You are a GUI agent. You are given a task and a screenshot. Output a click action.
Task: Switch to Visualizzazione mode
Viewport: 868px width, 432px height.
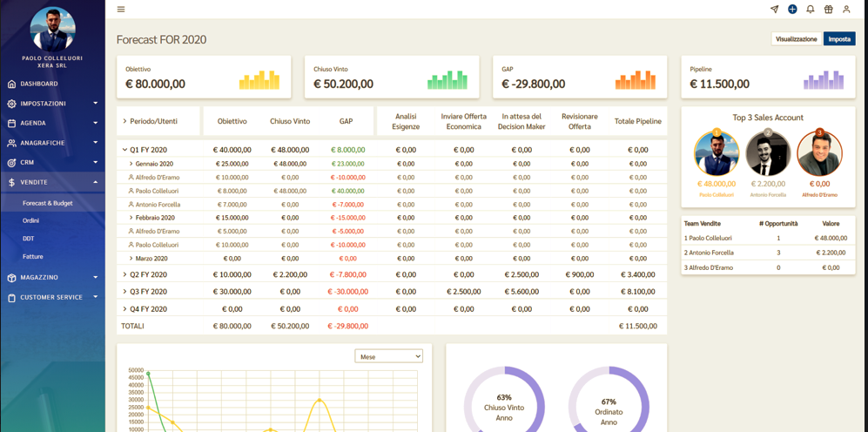point(796,39)
